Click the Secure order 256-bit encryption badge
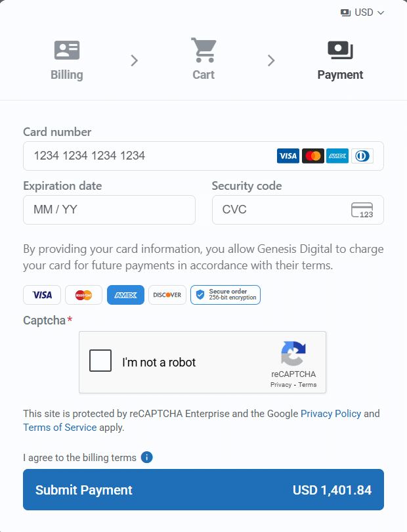Viewport: 407px width, 532px height. coord(225,295)
